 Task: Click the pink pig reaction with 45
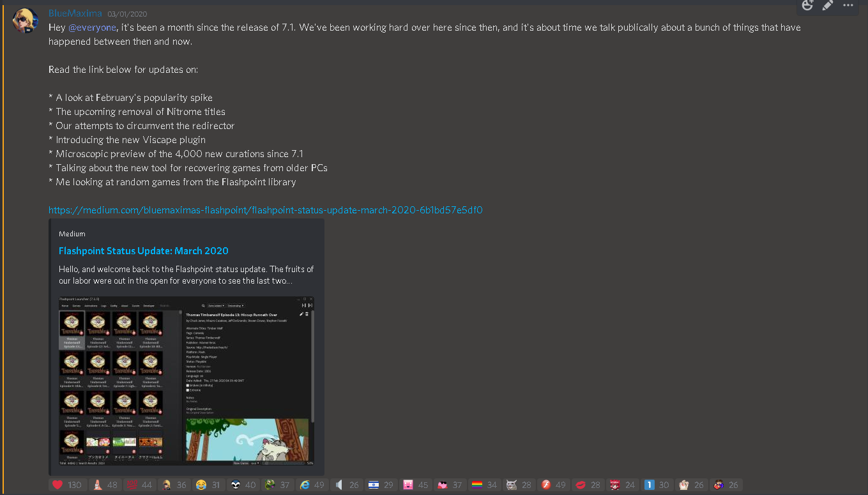[415, 485]
